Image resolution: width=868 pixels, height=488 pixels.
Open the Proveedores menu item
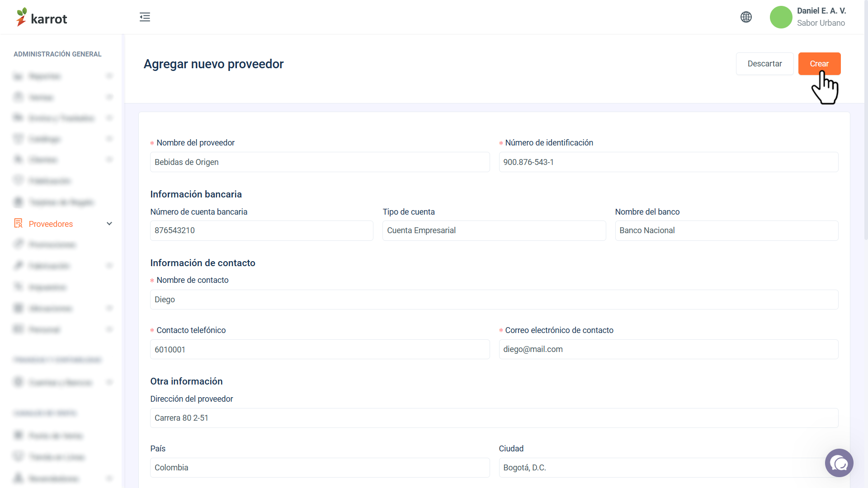[51, 224]
